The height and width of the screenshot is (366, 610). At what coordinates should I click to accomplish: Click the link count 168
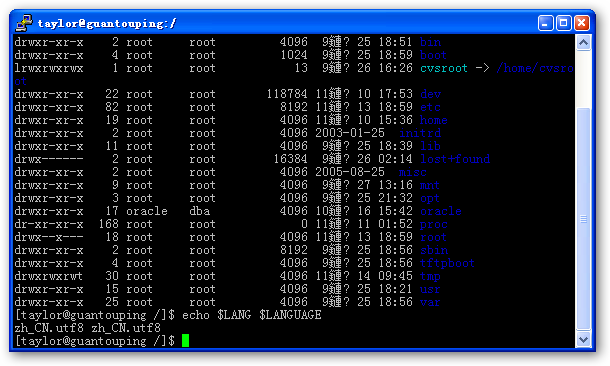[108, 224]
